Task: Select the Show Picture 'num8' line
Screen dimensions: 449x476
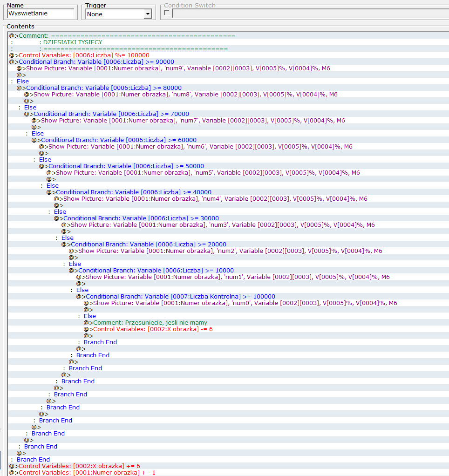Action: tap(181, 95)
